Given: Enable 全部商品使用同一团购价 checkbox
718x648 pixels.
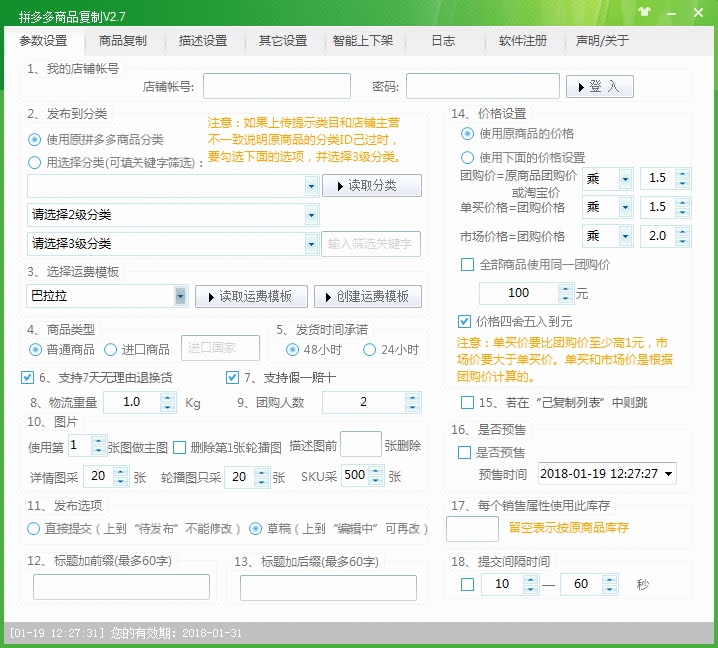Looking at the screenshot, I should (x=467, y=265).
